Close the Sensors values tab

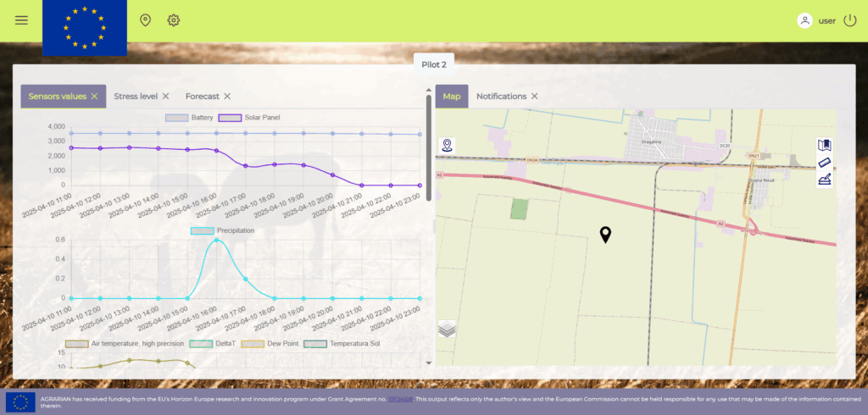[95, 97]
